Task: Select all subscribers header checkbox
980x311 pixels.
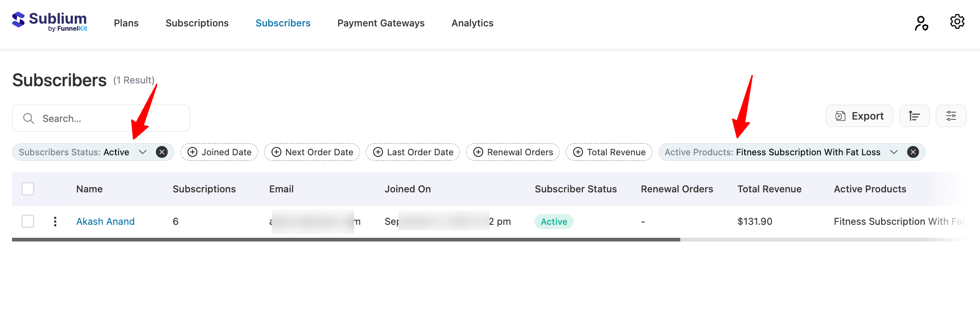Action: [28, 189]
